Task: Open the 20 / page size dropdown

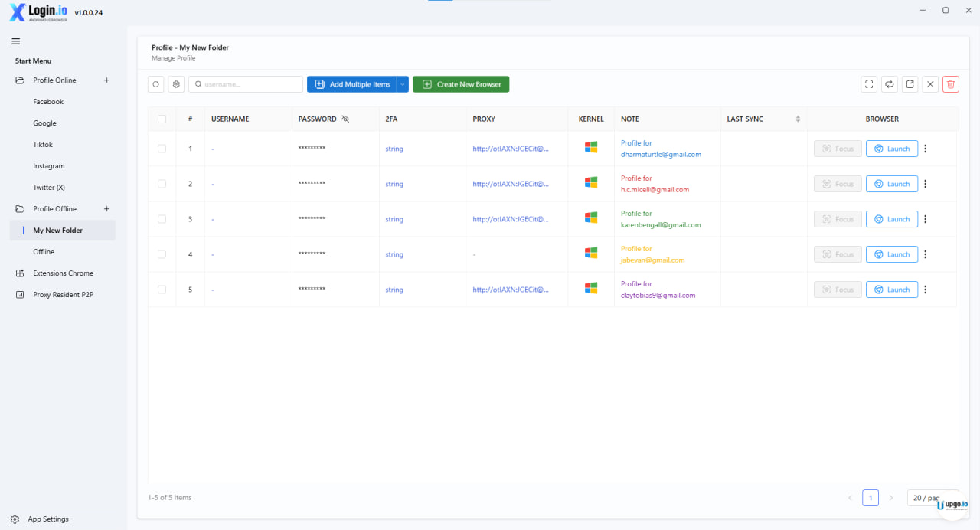Action: click(933, 498)
